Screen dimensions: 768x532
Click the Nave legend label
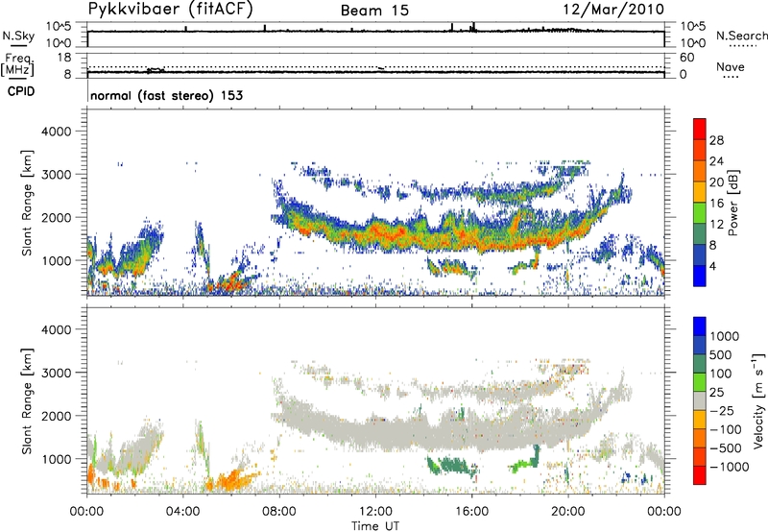(x=730, y=66)
